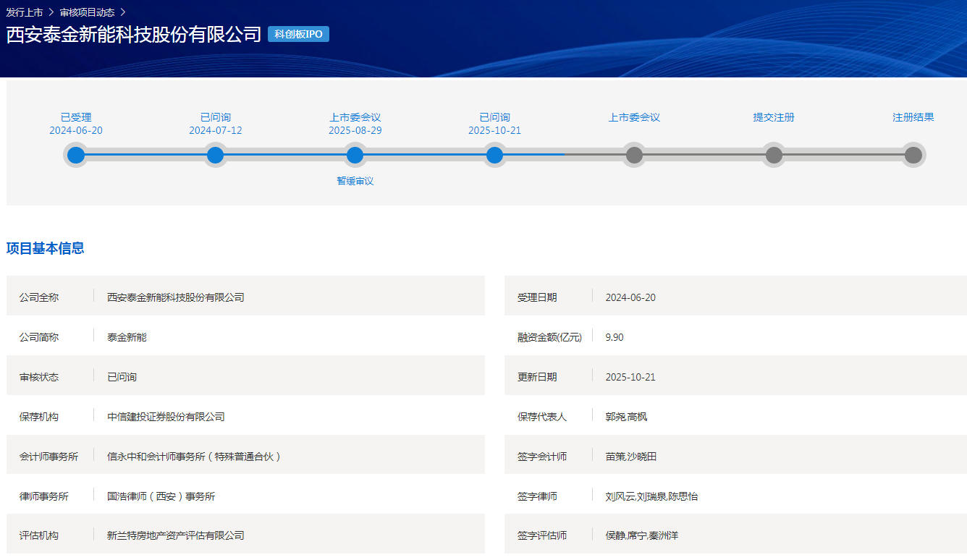The height and width of the screenshot is (560, 967).
Task: Select the blue 上市委会议 node dated 2025-08-29
Action: pyautogui.click(x=355, y=155)
